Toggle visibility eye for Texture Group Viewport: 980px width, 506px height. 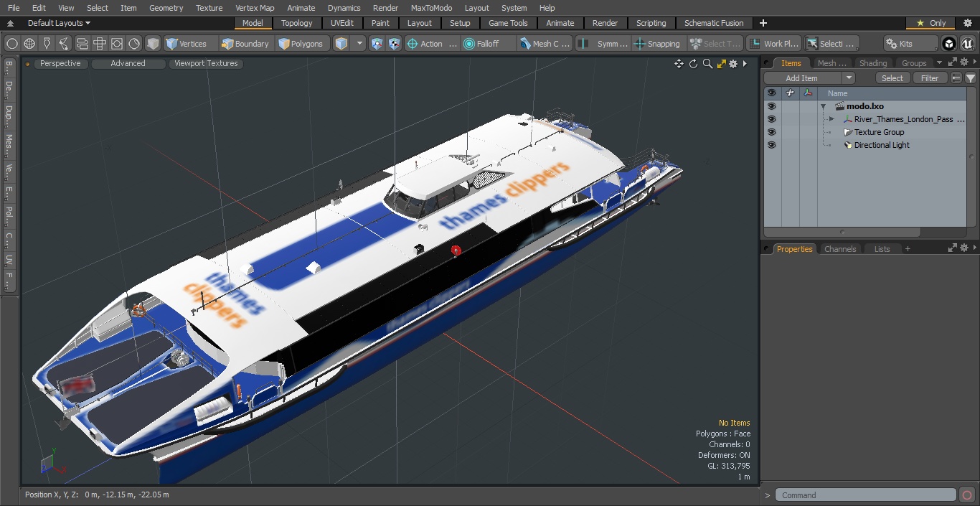point(771,132)
